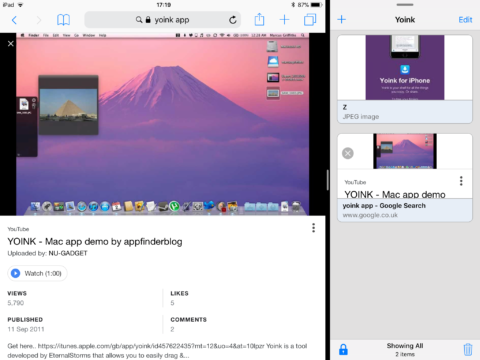
Task: Toggle the Yoink lock icon
Action: 343,349
